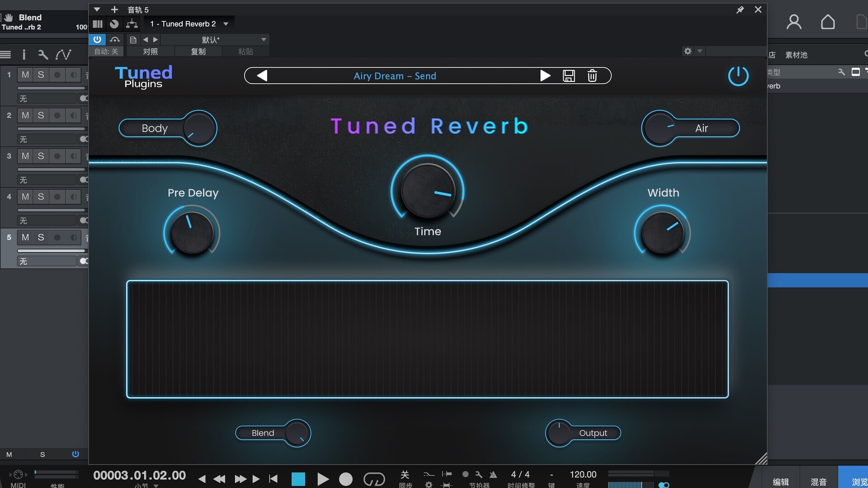Arm recording on track 2
Screen dimensions: 868x488
(x=57, y=115)
